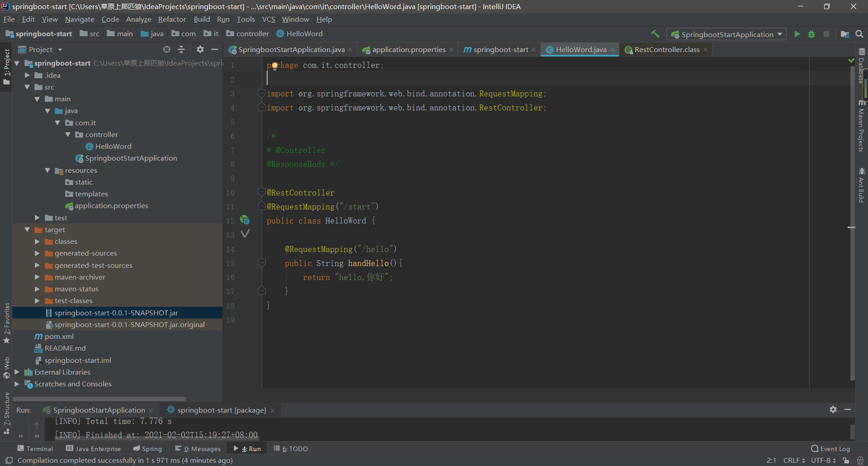Click Collapse All icon in Project panel
This screenshot has width=868, height=466.
point(181,49)
